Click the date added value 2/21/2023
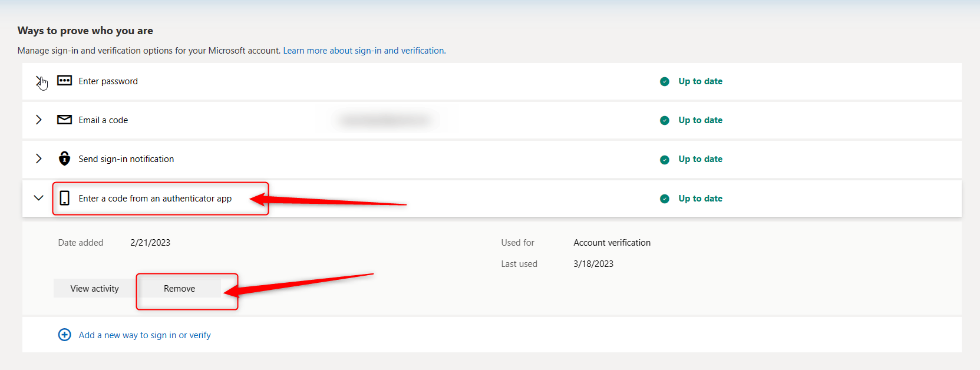 tap(150, 243)
